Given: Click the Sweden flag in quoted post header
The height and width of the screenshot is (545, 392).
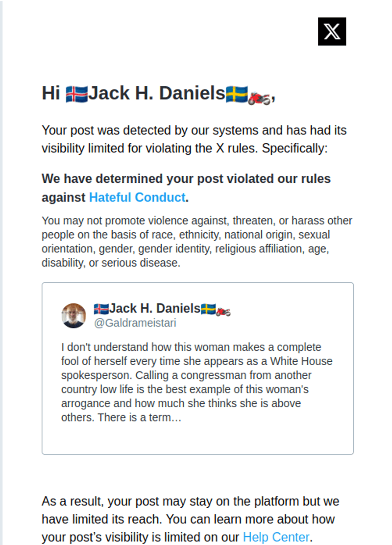Looking at the screenshot, I should [x=208, y=309].
